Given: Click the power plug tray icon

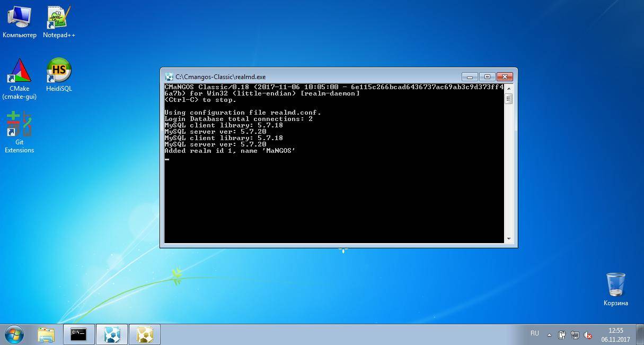Looking at the screenshot, I should 562,335.
